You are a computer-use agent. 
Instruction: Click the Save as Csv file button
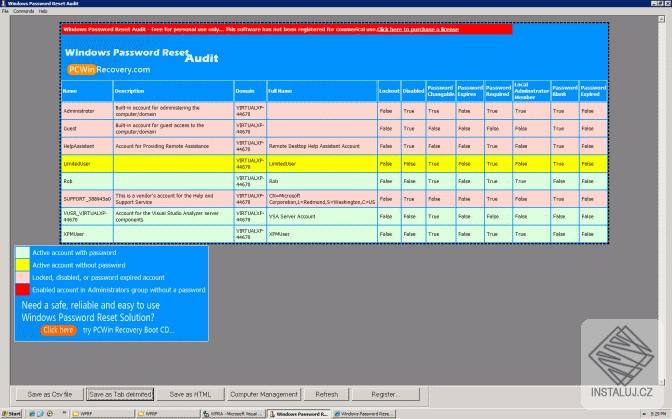(x=50, y=394)
